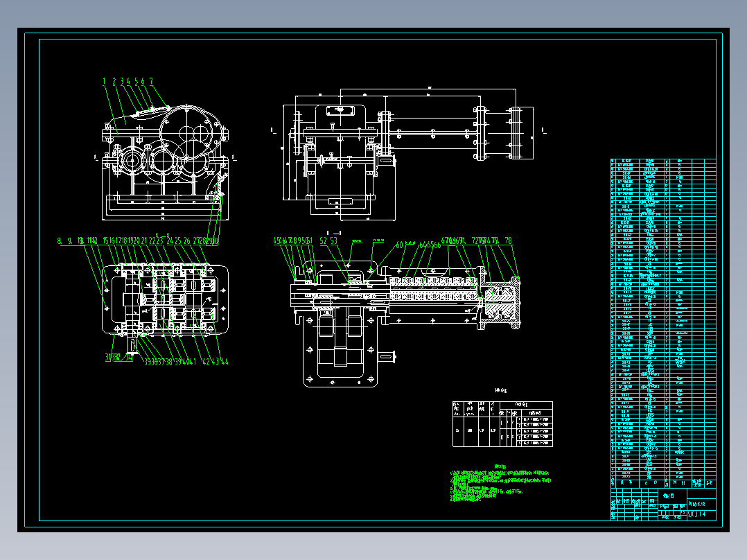Click the inspection cover on the gearbox plan view
The width and height of the screenshot is (747, 560).
pos(340,111)
